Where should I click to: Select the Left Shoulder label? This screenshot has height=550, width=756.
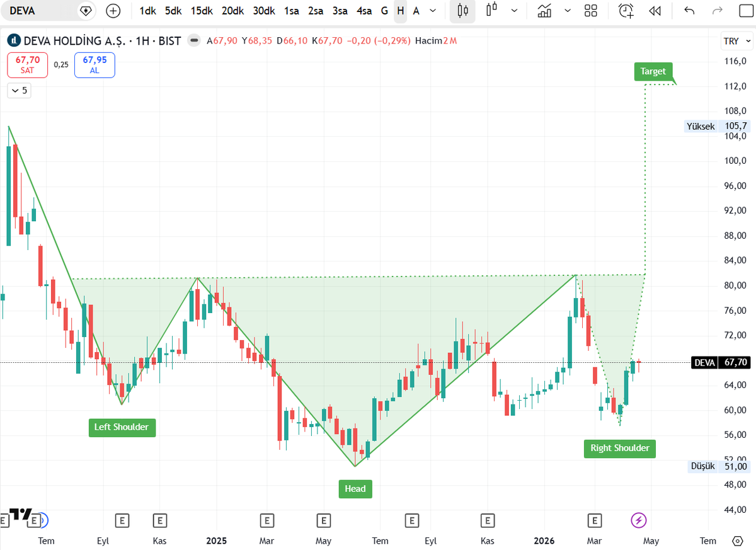pyautogui.click(x=122, y=428)
